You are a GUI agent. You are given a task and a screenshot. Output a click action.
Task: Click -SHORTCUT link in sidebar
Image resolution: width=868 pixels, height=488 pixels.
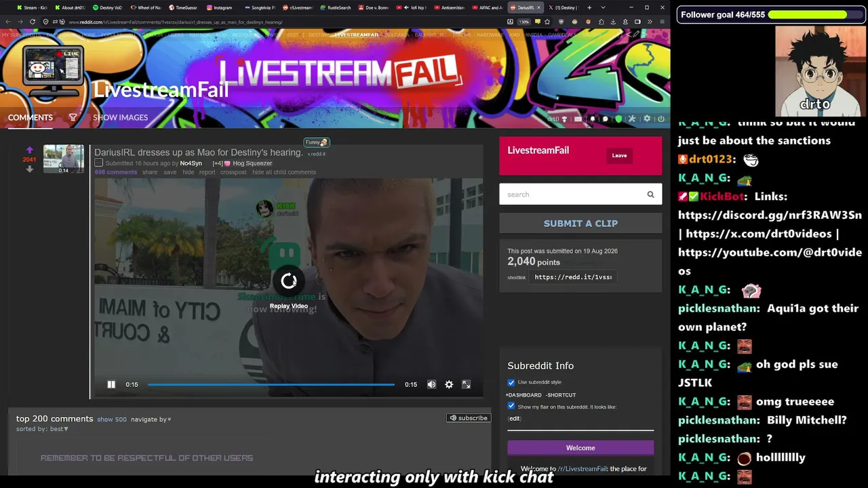561,395
